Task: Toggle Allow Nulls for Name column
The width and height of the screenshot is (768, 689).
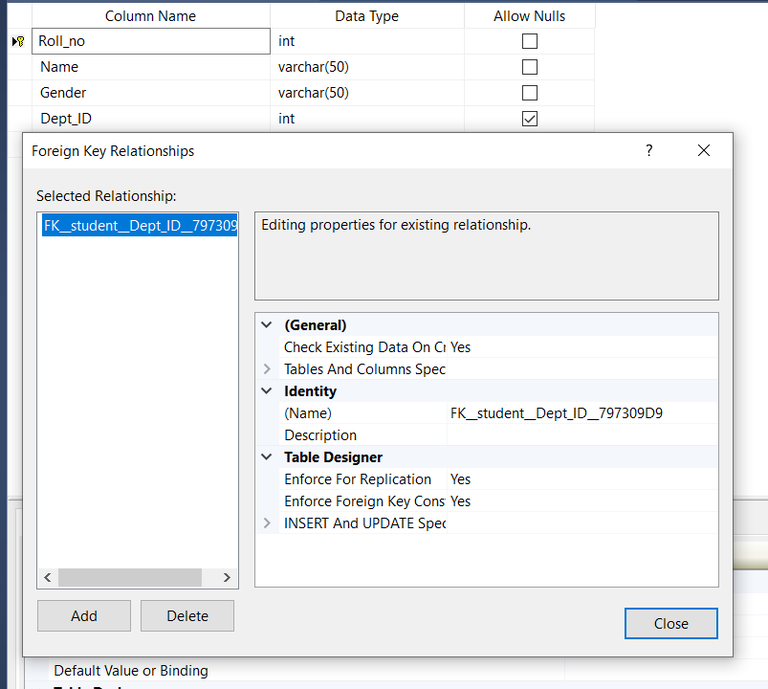Action: 530,67
